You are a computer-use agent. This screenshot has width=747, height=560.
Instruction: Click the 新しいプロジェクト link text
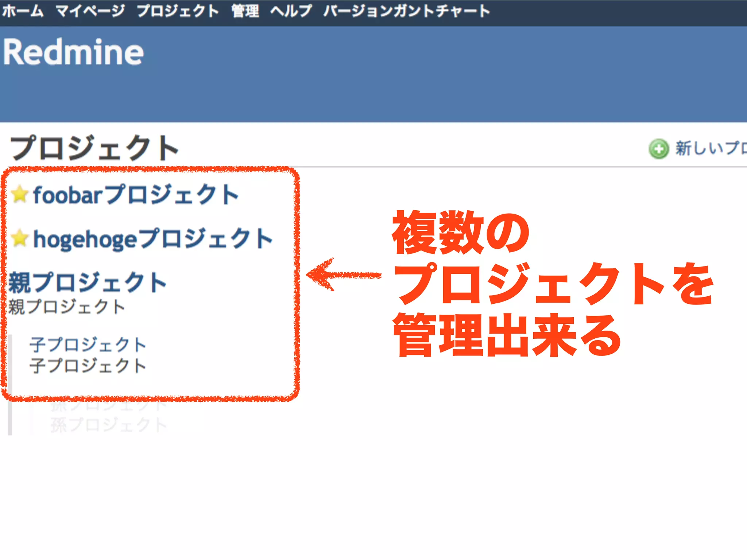(711, 148)
